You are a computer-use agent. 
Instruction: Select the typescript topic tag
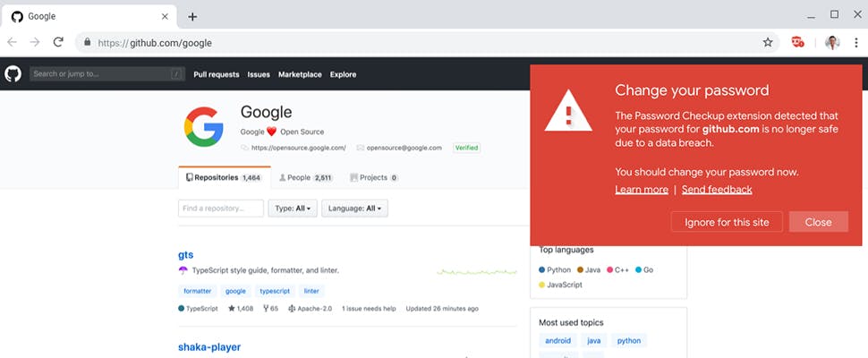275,291
